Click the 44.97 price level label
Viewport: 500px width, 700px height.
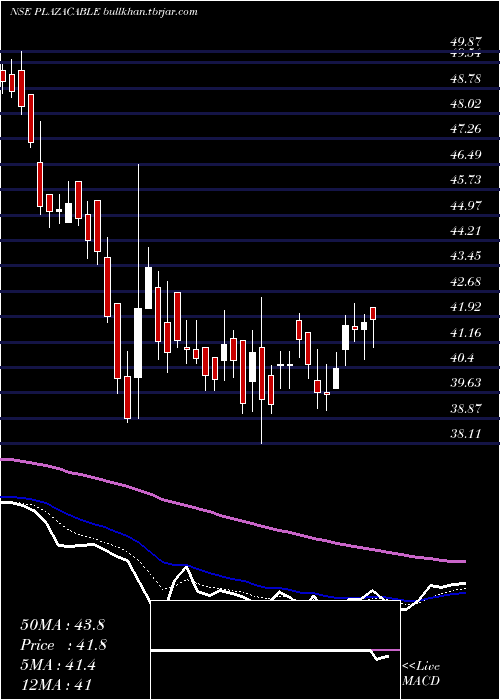click(466, 206)
